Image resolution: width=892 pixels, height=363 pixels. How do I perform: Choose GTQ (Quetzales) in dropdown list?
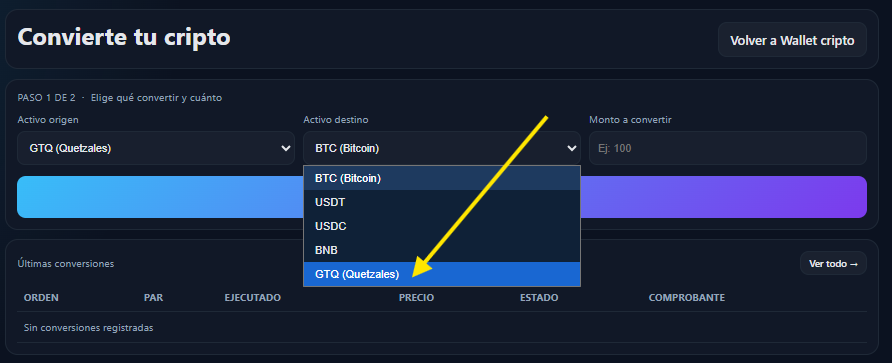pyautogui.click(x=441, y=274)
